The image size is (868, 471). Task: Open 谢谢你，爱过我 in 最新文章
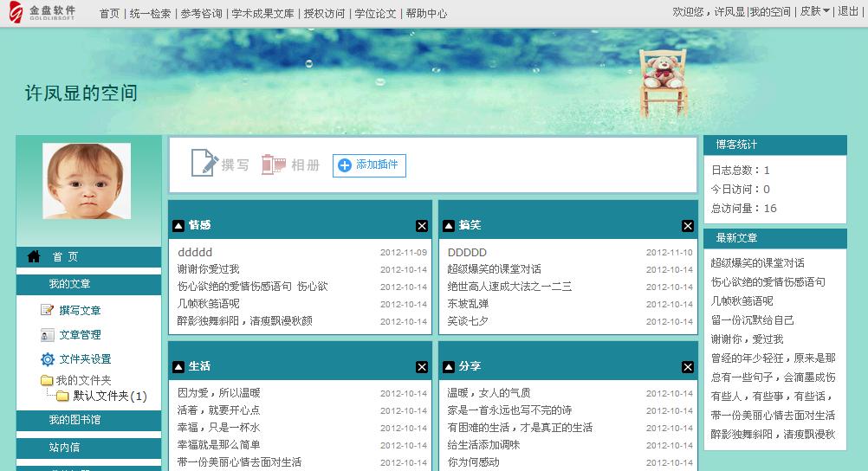click(748, 339)
